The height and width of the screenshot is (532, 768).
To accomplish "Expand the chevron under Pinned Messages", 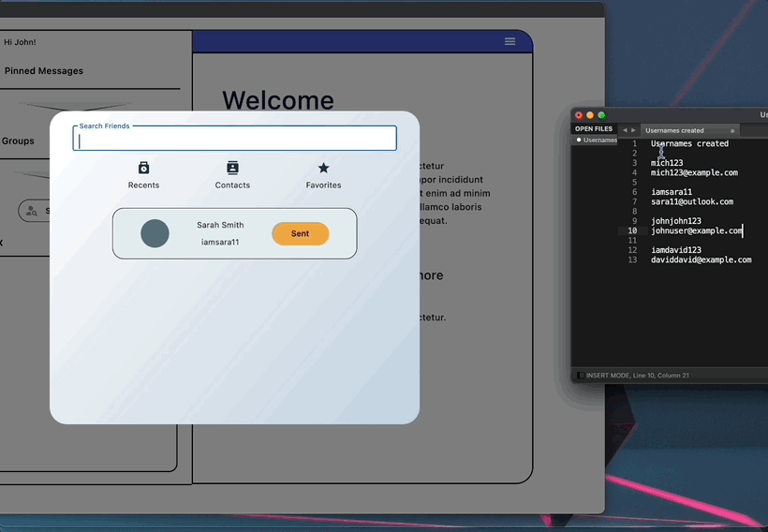I will pyautogui.click(x=76, y=106).
